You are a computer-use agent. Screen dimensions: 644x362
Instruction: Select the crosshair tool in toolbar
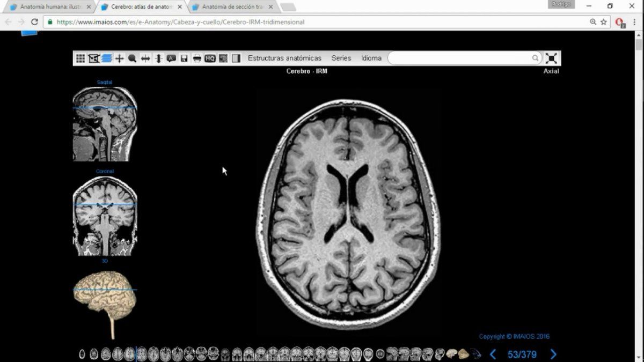pyautogui.click(x=119, y=58)
